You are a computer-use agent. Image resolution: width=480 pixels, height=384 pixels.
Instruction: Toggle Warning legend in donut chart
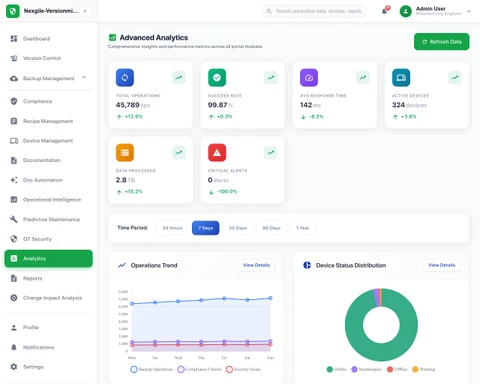click(x=424, y=369)
